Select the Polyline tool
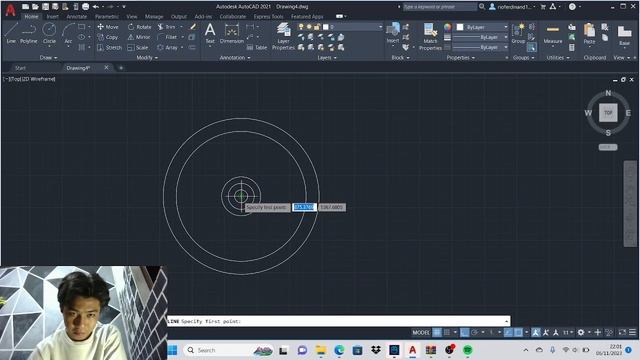 point(29,33)
